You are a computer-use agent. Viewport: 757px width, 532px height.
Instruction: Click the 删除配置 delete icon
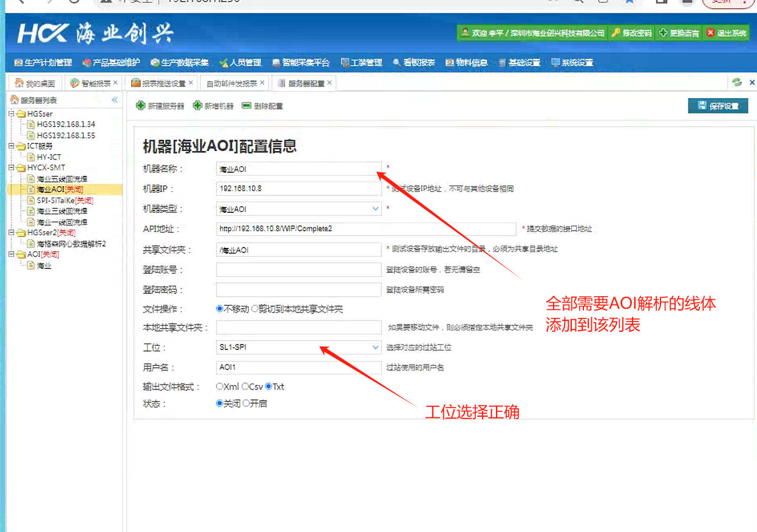click(x=246, y=106)
